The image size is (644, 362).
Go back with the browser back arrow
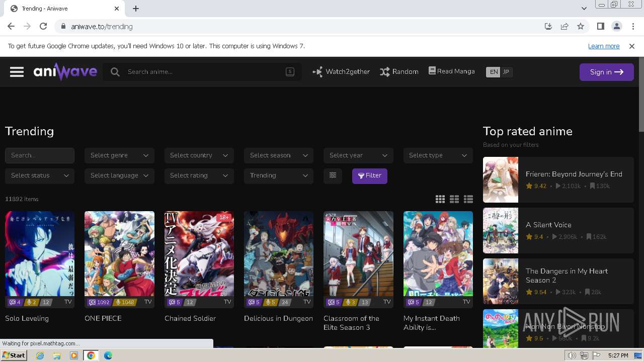[x=11, y=26]
